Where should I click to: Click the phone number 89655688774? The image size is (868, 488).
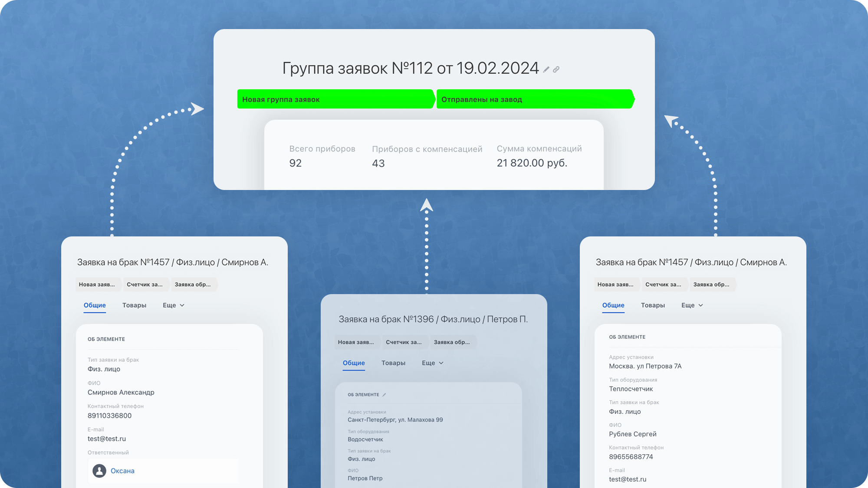click(x=631, y=457)
